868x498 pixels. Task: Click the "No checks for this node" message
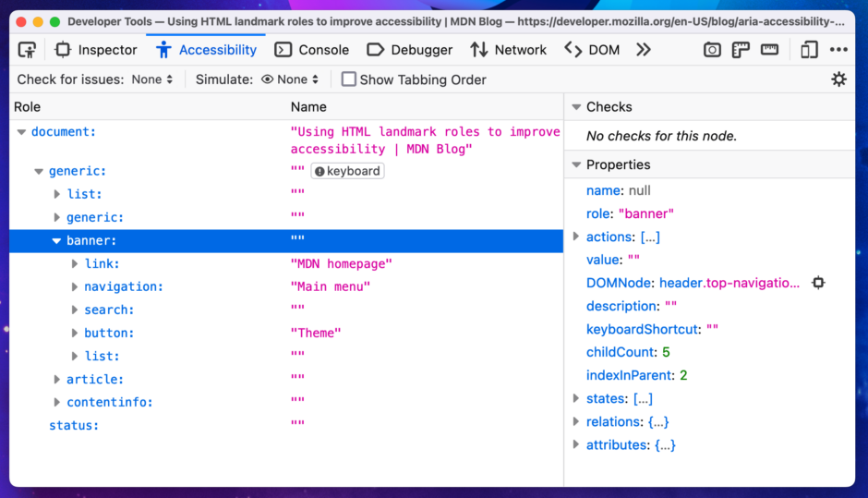[661, 136]
